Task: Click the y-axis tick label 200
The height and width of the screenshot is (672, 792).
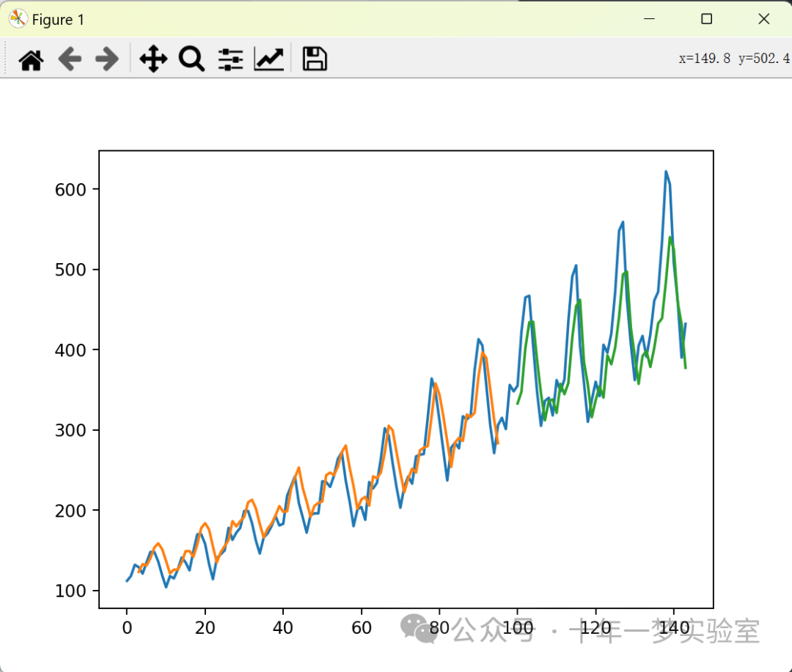Action: point(70,511)
